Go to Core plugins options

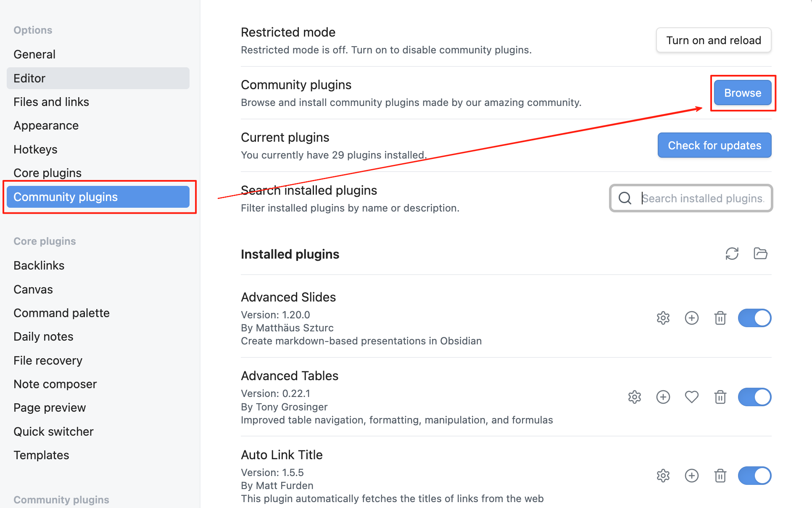tap(47, 173)
